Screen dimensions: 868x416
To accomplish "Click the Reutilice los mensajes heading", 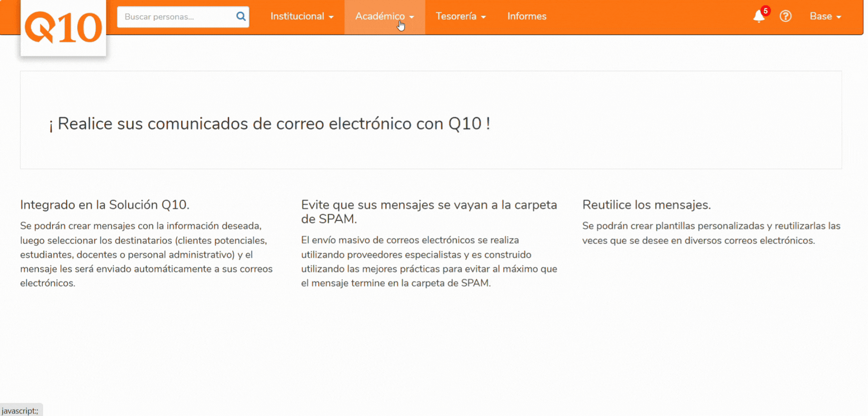I will pyautogui.click(x=646, y=205).
